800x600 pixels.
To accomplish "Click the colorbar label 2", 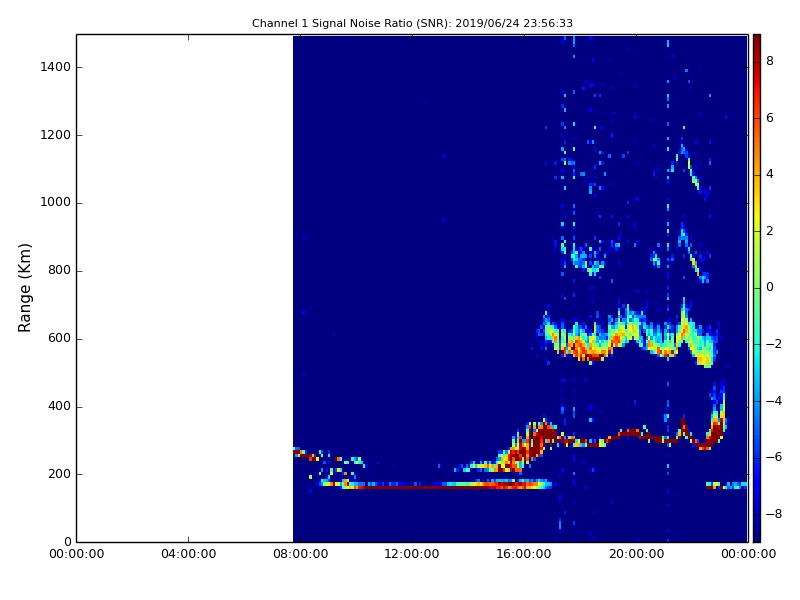I will [x=770, y=231].
